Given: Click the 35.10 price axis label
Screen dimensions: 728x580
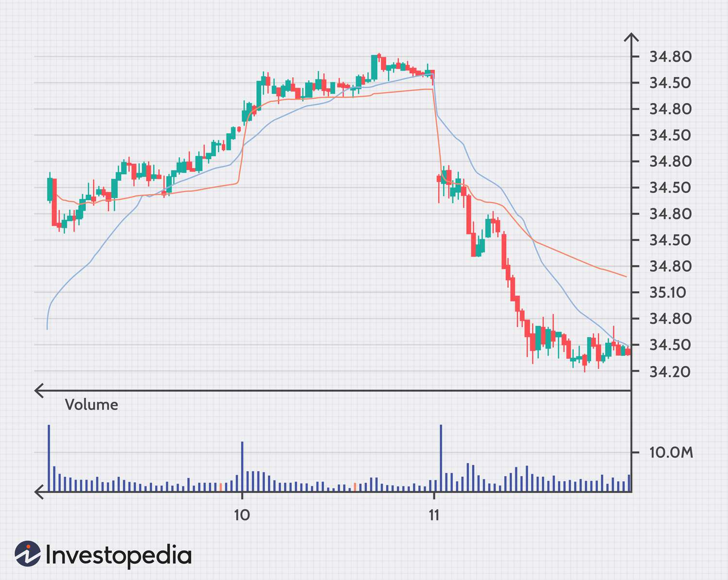Looking at the screenshot, I should coord(667,292).
